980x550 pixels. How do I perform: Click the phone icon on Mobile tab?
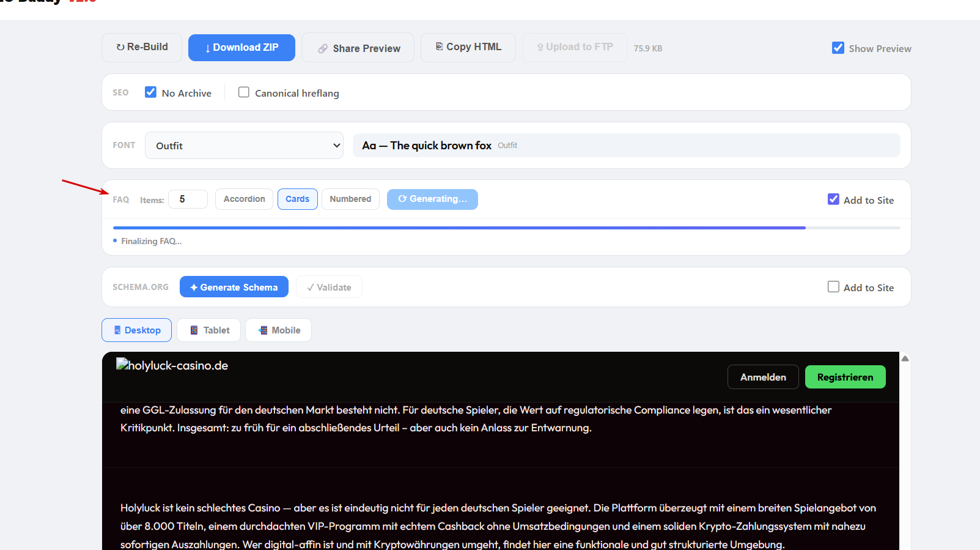(x=263, y=330)
